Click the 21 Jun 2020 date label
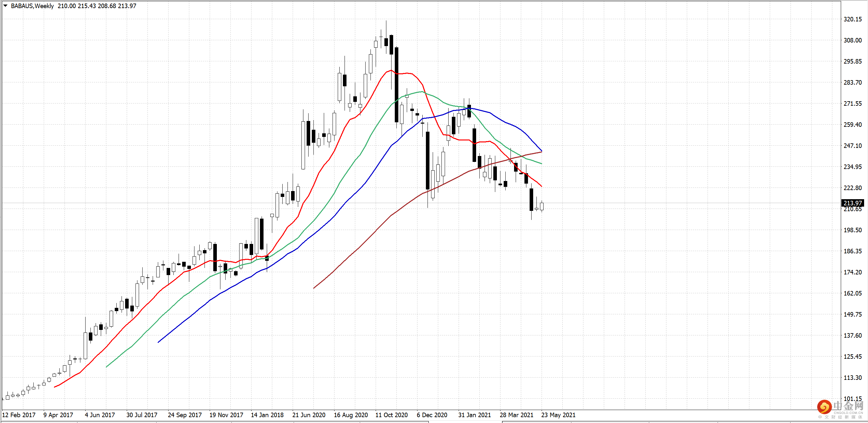The image size is (868, 423). (x=309, y=415)
